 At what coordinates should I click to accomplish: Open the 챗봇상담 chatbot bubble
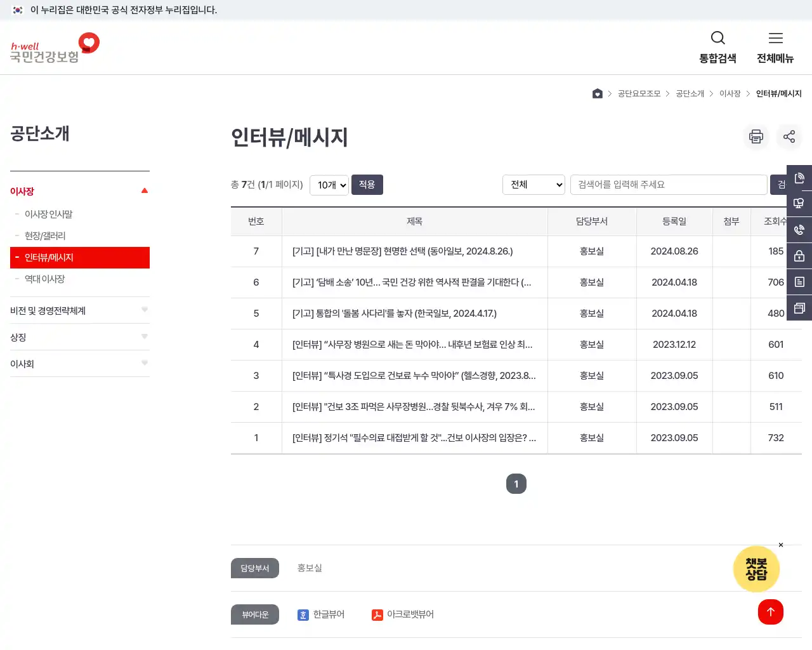(x=756, y=569)
